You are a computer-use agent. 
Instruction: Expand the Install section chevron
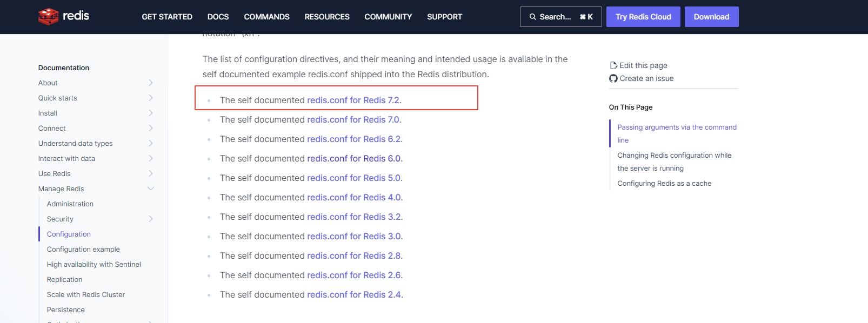151,113
